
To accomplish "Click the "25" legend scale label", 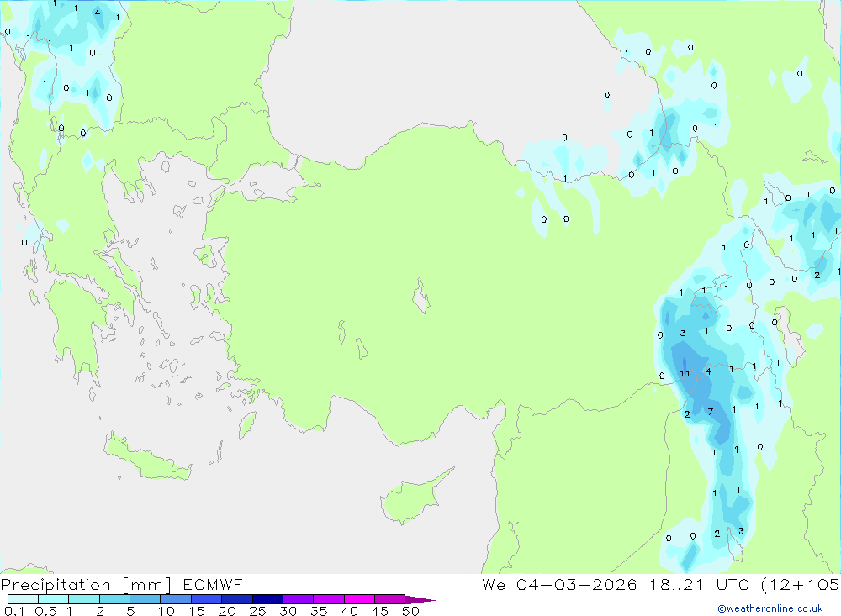I will 257,611.
